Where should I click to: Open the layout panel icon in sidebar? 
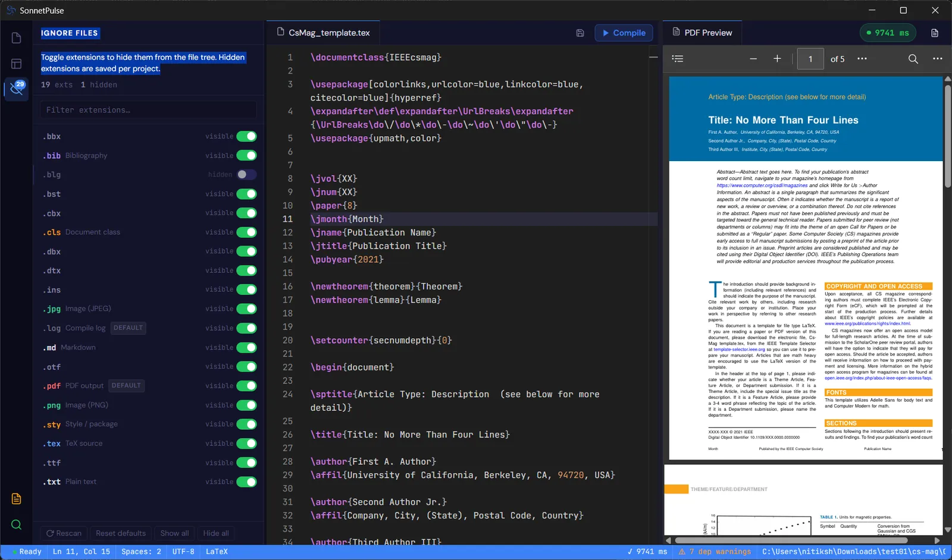[16, 64]
